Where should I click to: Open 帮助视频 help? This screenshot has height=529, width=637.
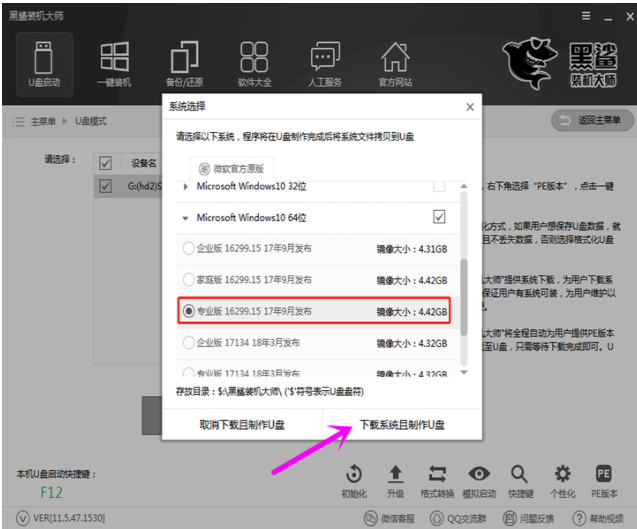598,518
